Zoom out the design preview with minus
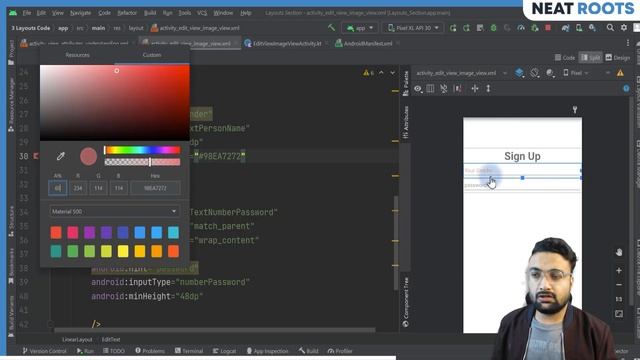 619,284
